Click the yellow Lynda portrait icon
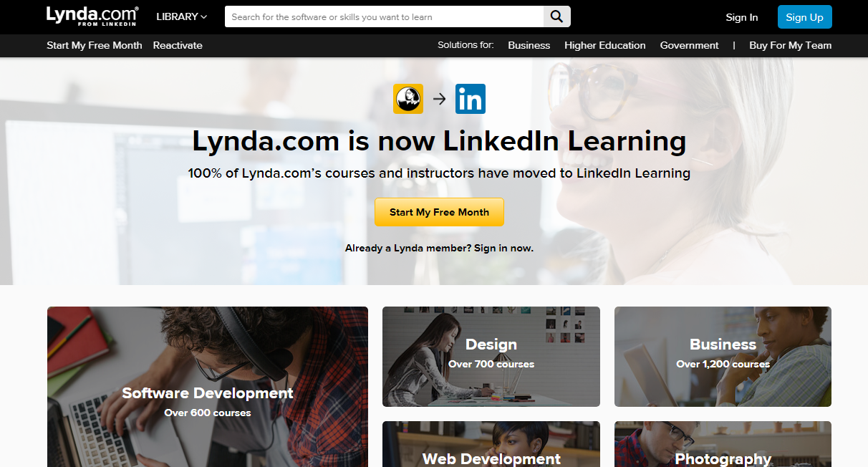Screen dimensions: 868x467 (408, 99)
